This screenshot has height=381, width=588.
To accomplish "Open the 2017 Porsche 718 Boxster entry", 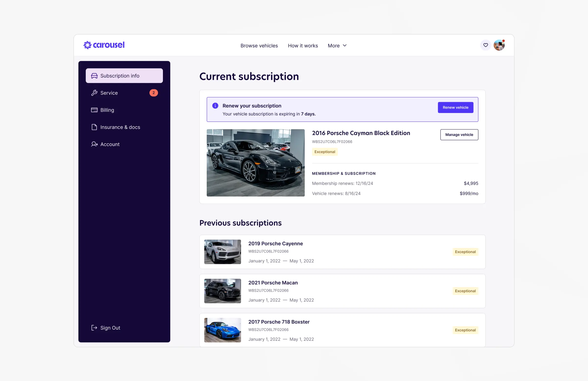I will click(279, 322).
